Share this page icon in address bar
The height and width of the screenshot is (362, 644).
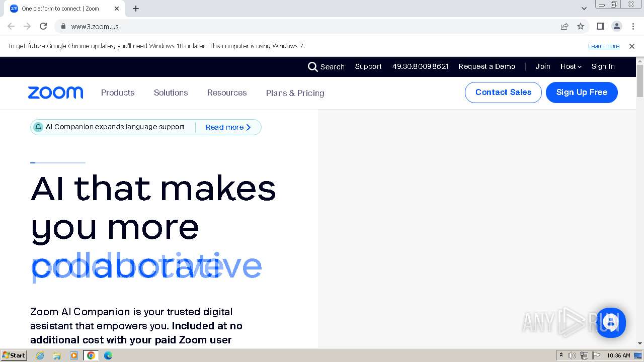(x=565, y=26)
